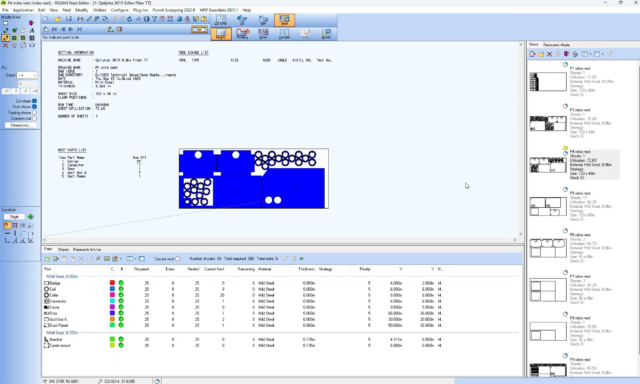The image size is (640, 384).
Task: Click the new nest icon in Nests panel toolbar
Action: click(532, 54)
